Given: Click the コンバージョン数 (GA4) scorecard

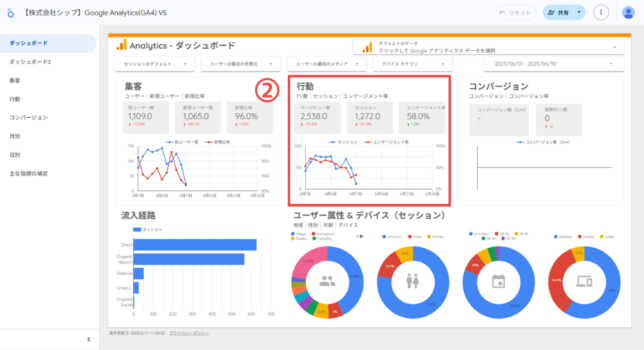Looking at the screenshot, I should tap(498, 120).
